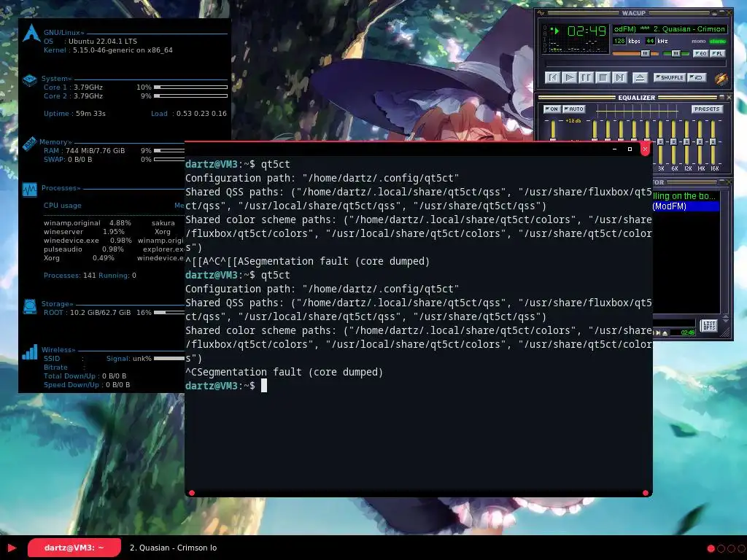Click the 02:49 time display in WACUP main window

click(x=587, y=31)
